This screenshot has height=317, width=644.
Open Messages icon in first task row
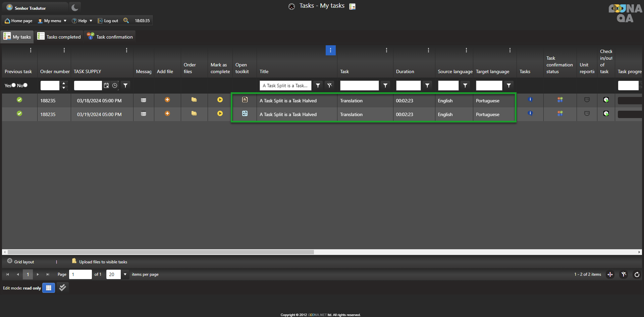tap(144, 100)
